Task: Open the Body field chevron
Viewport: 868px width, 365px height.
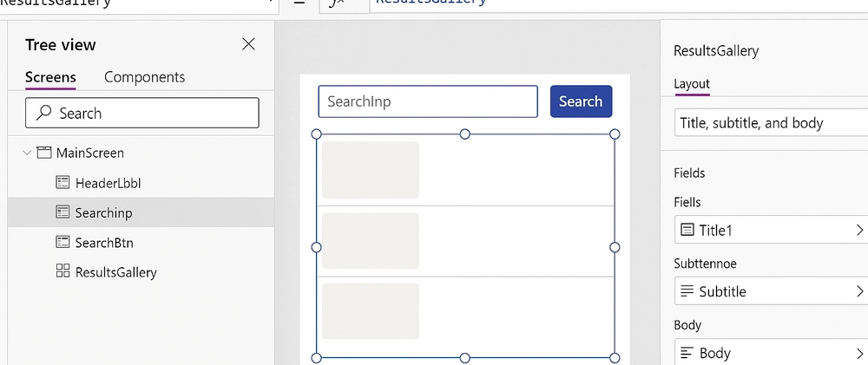Action: coord(859,352)
